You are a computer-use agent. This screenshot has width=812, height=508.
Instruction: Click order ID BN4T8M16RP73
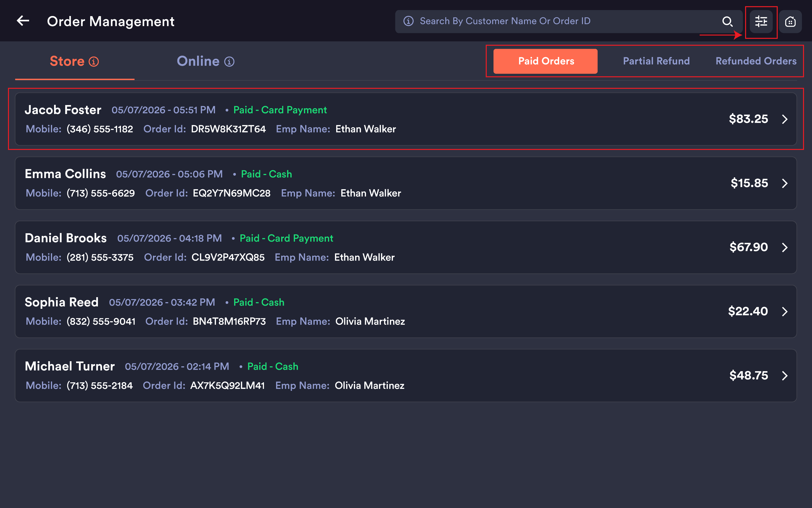[229, 321]
